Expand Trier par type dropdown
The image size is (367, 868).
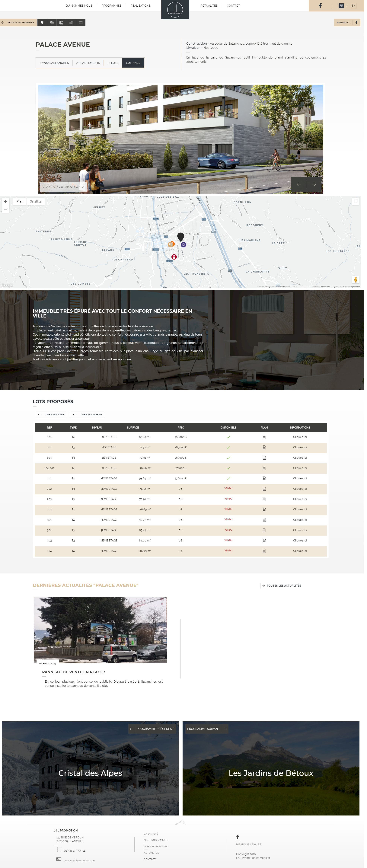coord(51,414)
